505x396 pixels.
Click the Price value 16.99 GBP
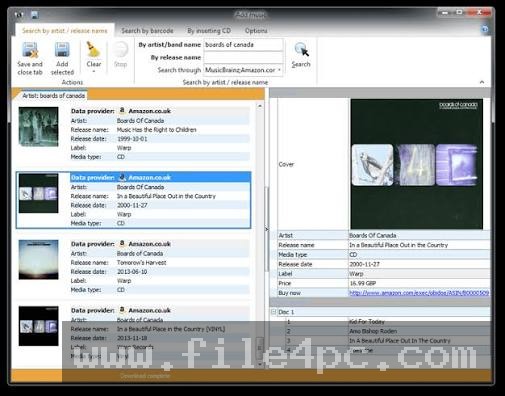(363, 283)
